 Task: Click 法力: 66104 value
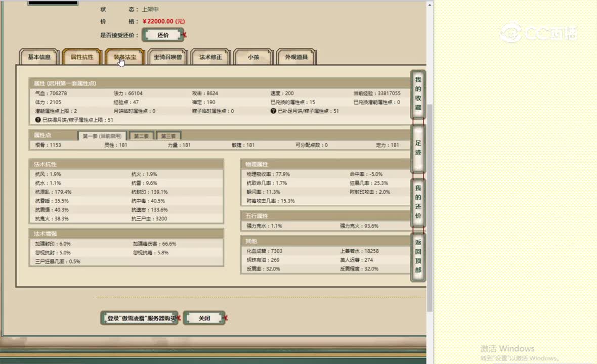[x=128, y=93]
